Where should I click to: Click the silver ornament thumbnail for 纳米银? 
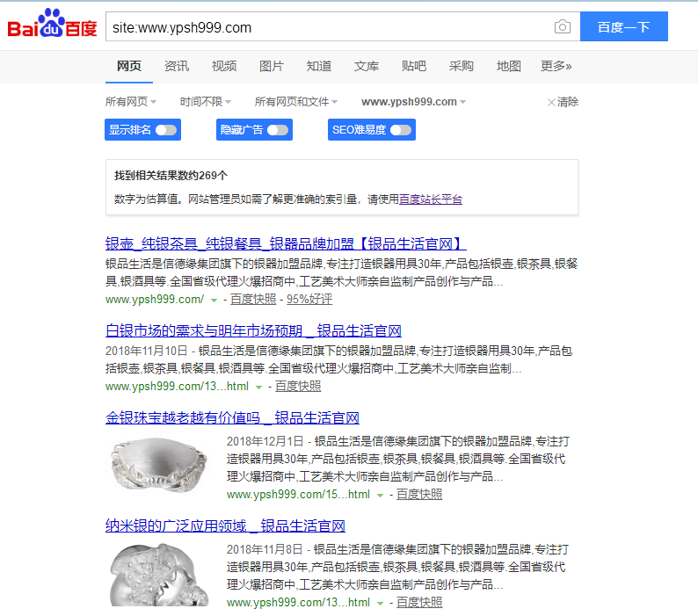tap(159, 574)
